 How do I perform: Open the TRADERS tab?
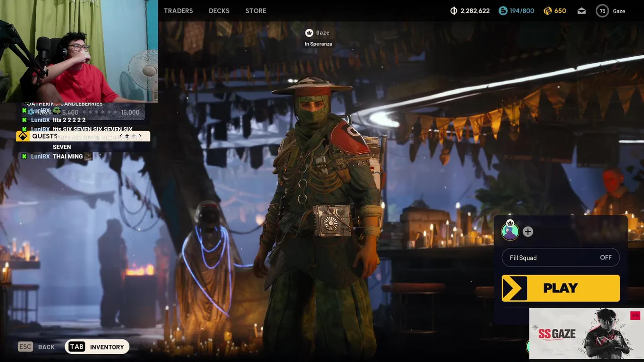178,11
